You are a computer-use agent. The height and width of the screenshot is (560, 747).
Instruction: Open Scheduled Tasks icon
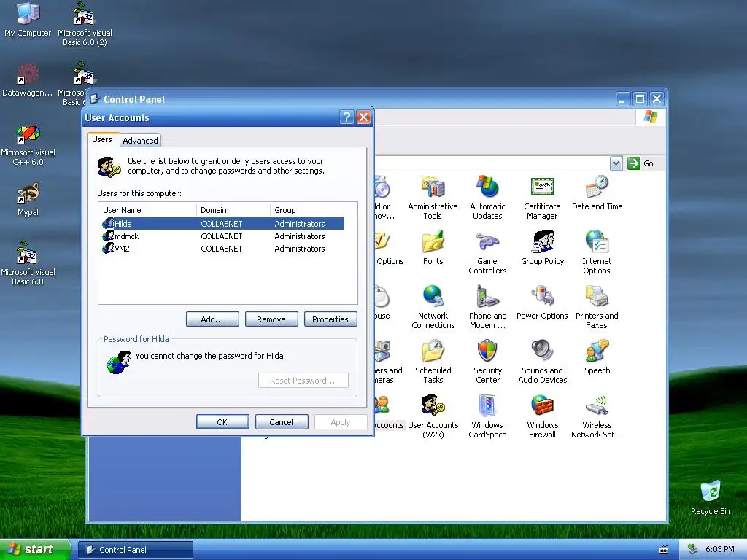(433, 362)
